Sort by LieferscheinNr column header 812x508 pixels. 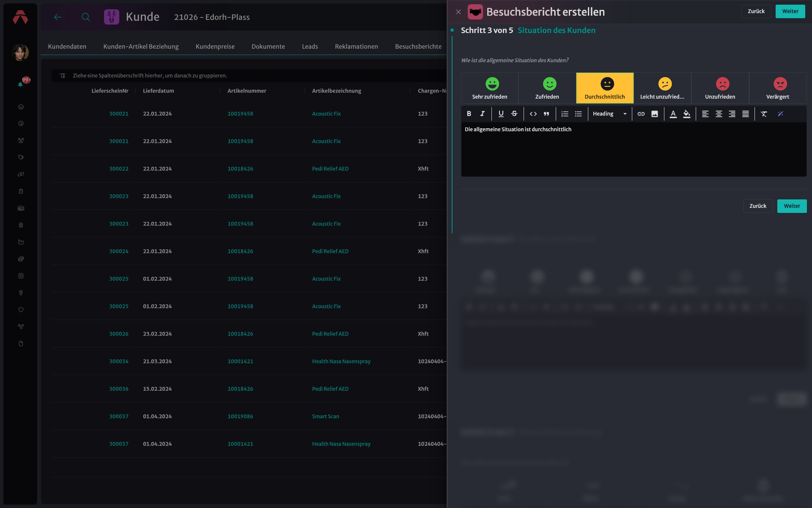[x=110, y=91]
